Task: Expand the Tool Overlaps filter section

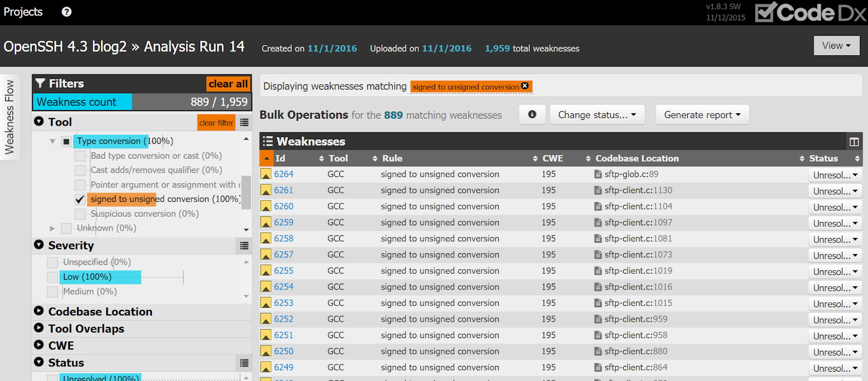Action: [39, 328]
